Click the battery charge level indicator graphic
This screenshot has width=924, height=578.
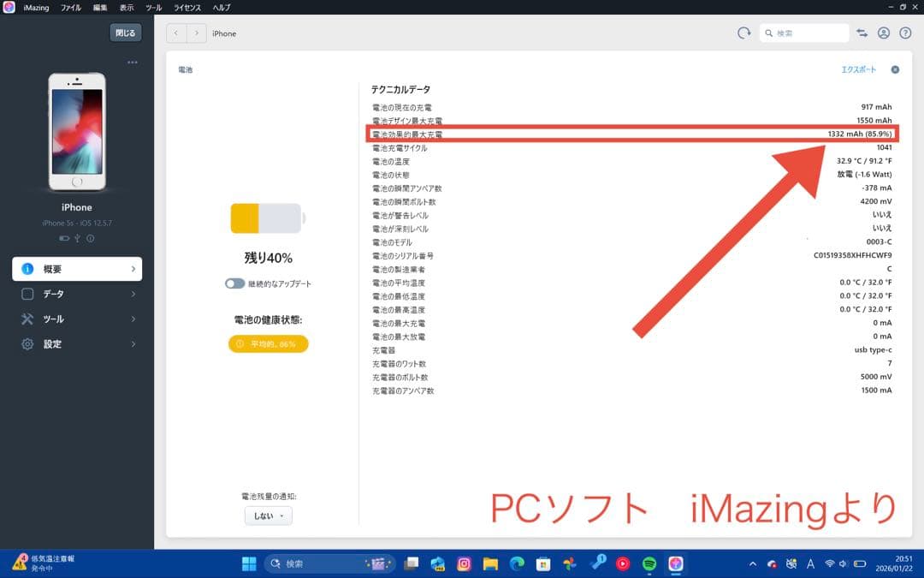click(x=267, y=217)
